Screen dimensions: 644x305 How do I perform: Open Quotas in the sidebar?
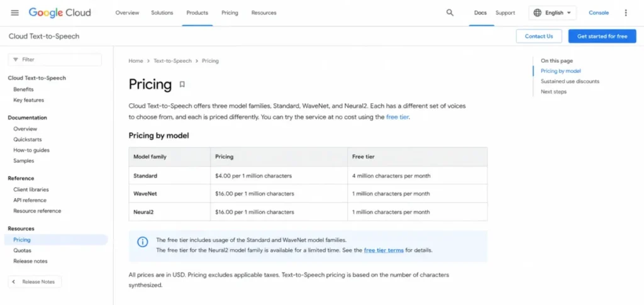pyautogui.click(x=22, y=250)
